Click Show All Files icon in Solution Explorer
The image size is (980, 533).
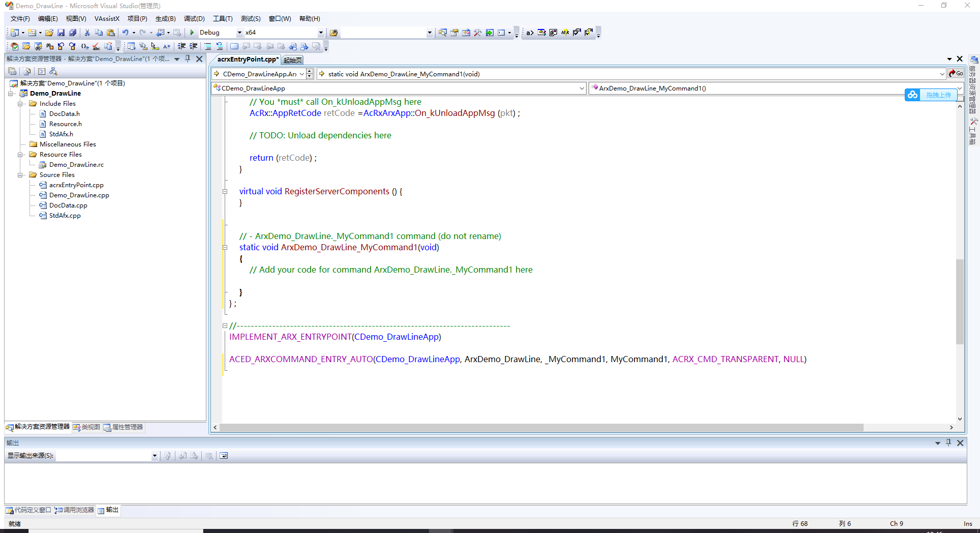[x=27, y=72]
